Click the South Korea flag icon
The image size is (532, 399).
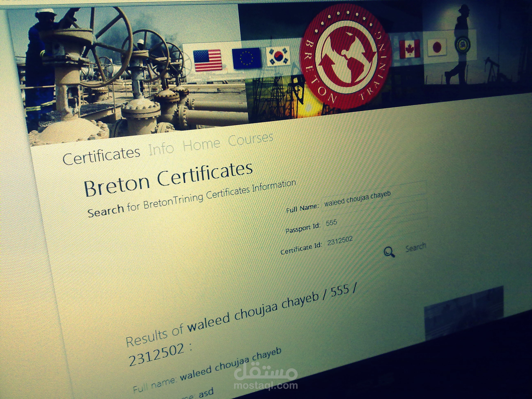[278, 56]
